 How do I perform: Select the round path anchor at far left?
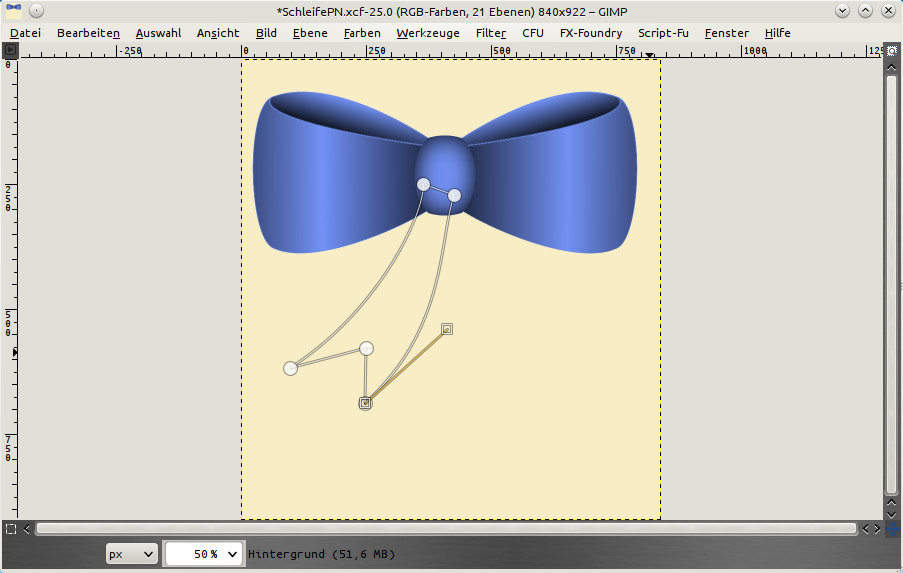coord(290,368)
